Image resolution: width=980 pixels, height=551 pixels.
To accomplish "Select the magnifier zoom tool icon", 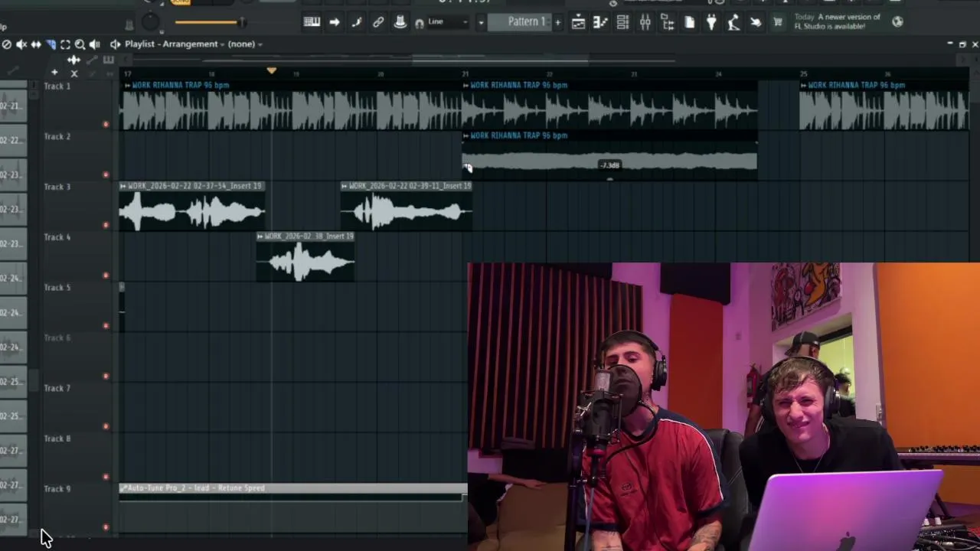I will 80,44.
